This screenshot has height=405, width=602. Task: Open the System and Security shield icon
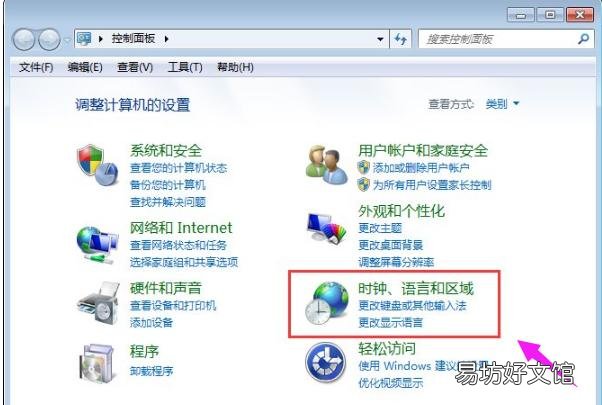click(x=98, y=165)
